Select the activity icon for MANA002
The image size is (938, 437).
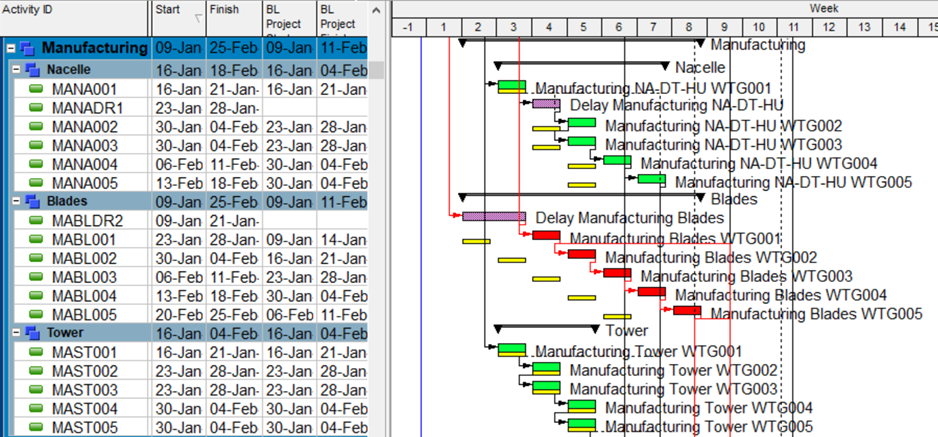coord(37,127)
